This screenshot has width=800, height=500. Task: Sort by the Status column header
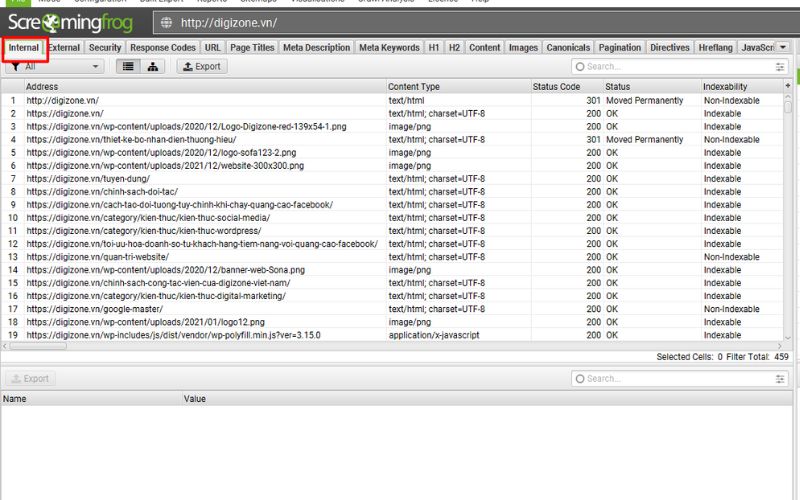pyautogui.click(x=652, y=86)
